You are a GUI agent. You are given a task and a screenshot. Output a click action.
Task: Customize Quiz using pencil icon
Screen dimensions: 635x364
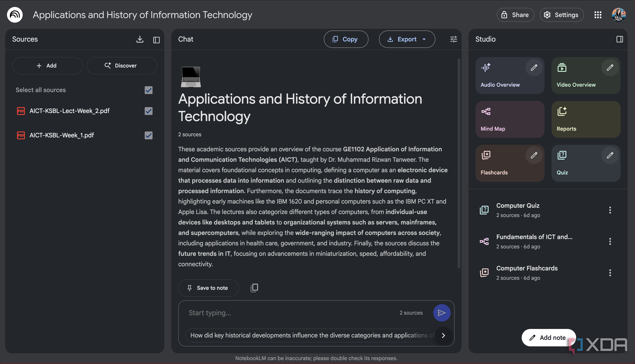[610, 155]
